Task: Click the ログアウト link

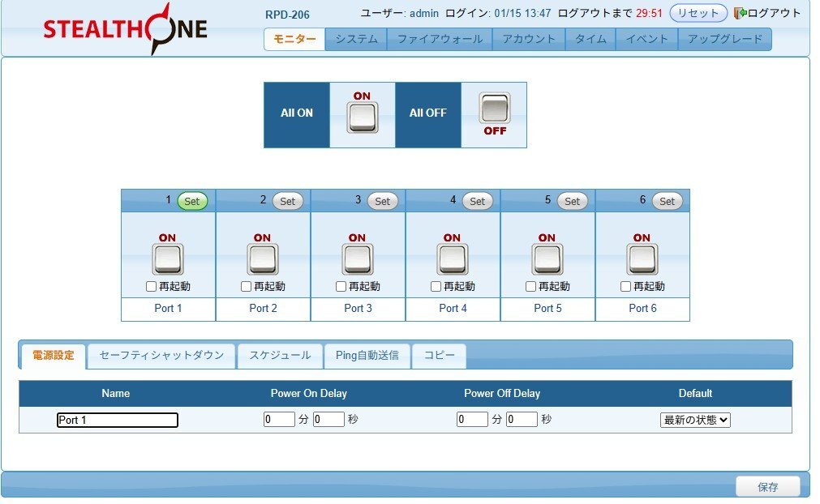Action: 774,13
